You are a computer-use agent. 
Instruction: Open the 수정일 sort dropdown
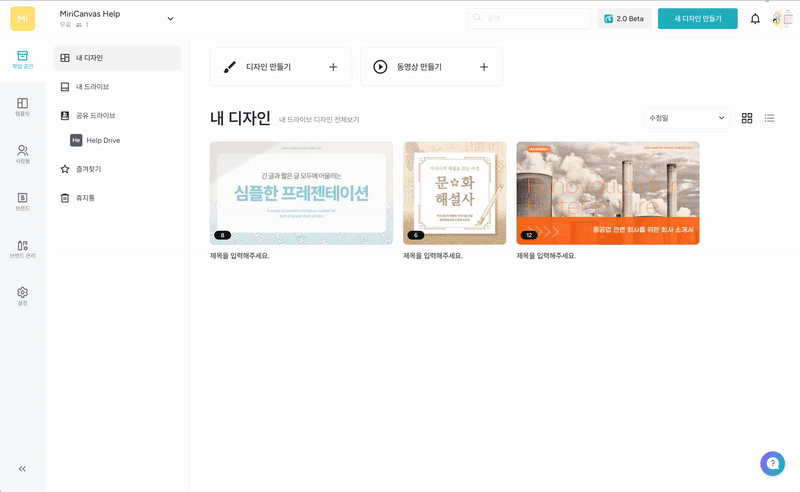pyautogui.click(x=687, y=118)
